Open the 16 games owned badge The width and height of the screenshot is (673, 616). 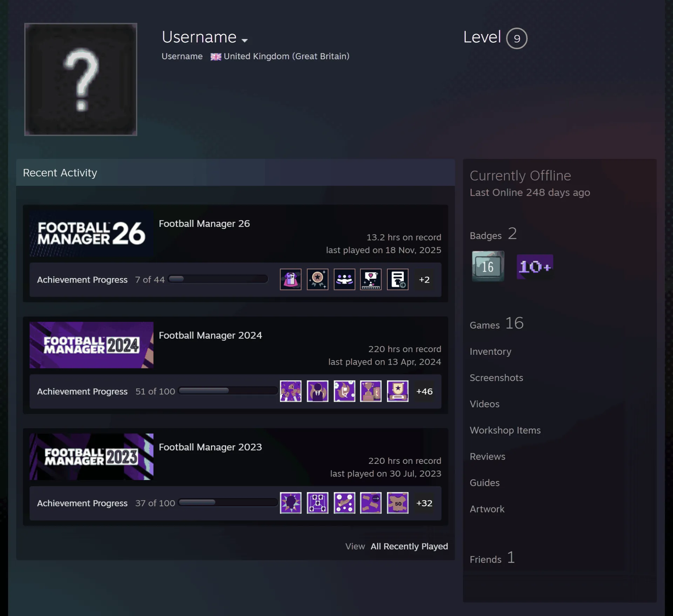click(488, 266)
